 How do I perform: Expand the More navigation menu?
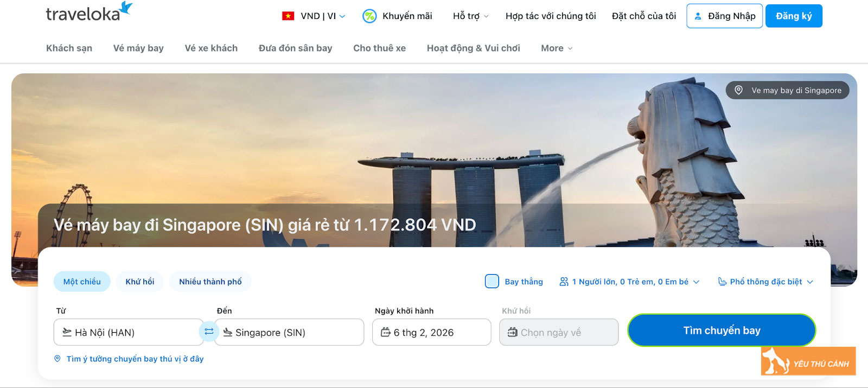tap(557, 48)
